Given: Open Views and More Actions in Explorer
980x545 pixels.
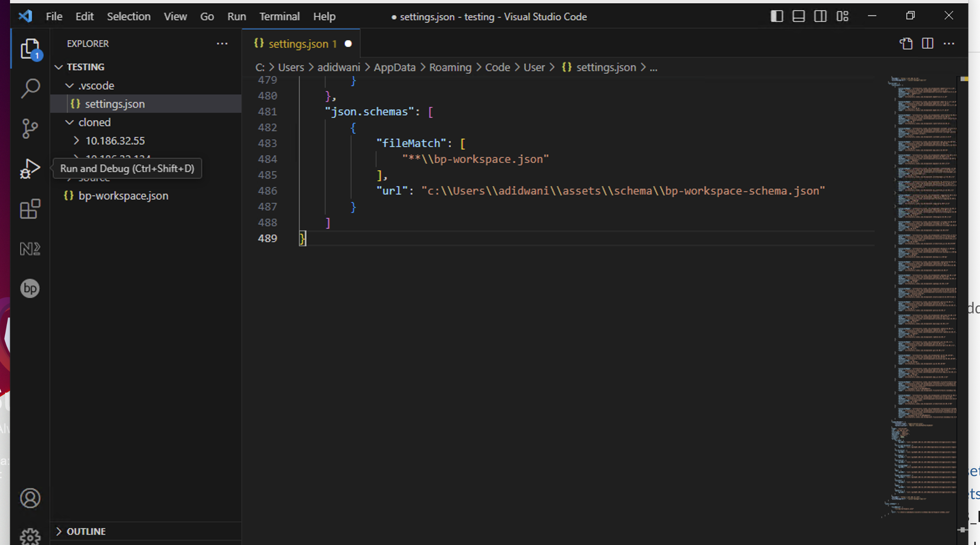Looking at the screenshot, I should [222, 44].
